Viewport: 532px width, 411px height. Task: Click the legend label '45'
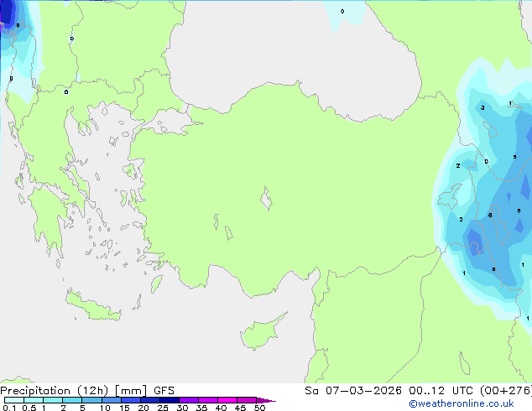(x=240, y=408)
